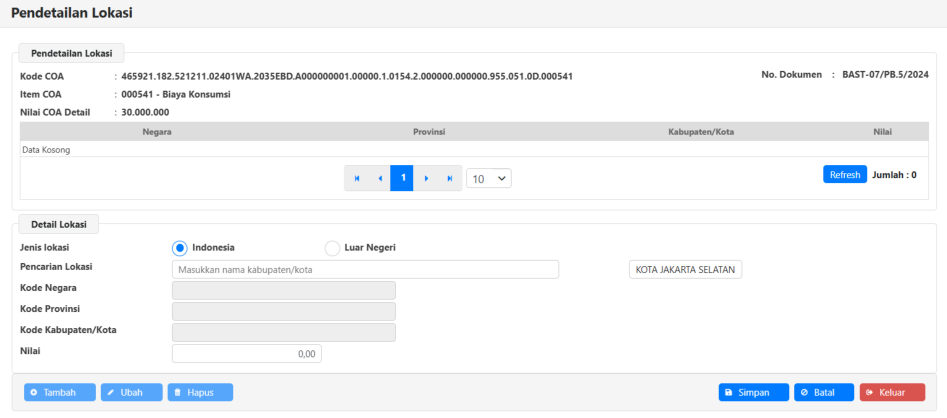Click the Pencarian Lokasi search field
This screenshot has width=947, height=418.
(x=365, y=270)
